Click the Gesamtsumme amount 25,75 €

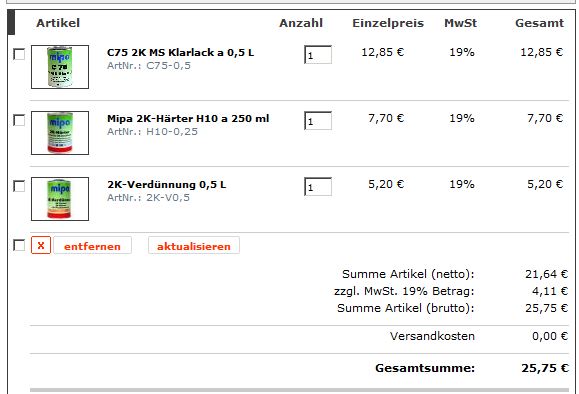point(545,368)
